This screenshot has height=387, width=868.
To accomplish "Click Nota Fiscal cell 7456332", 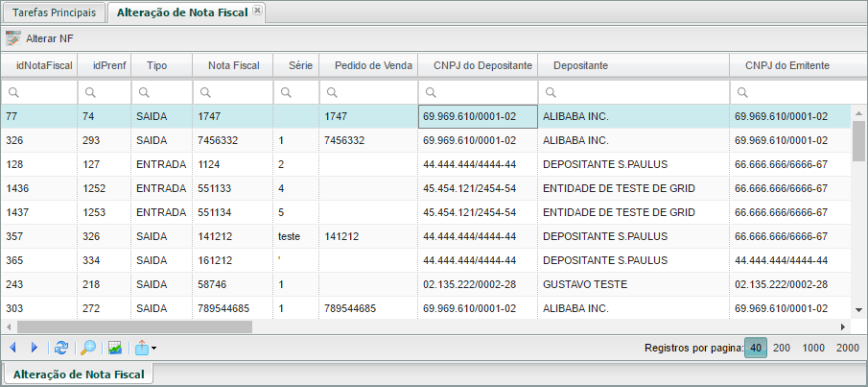I will (233, 141).
